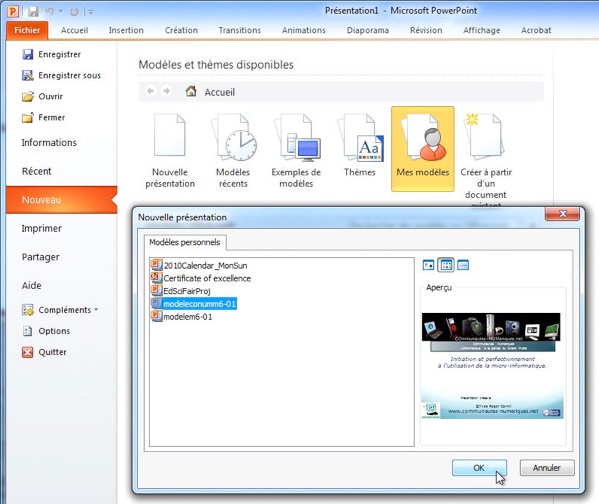Click Ouvrir in the backstage menu

pos(42,96)
